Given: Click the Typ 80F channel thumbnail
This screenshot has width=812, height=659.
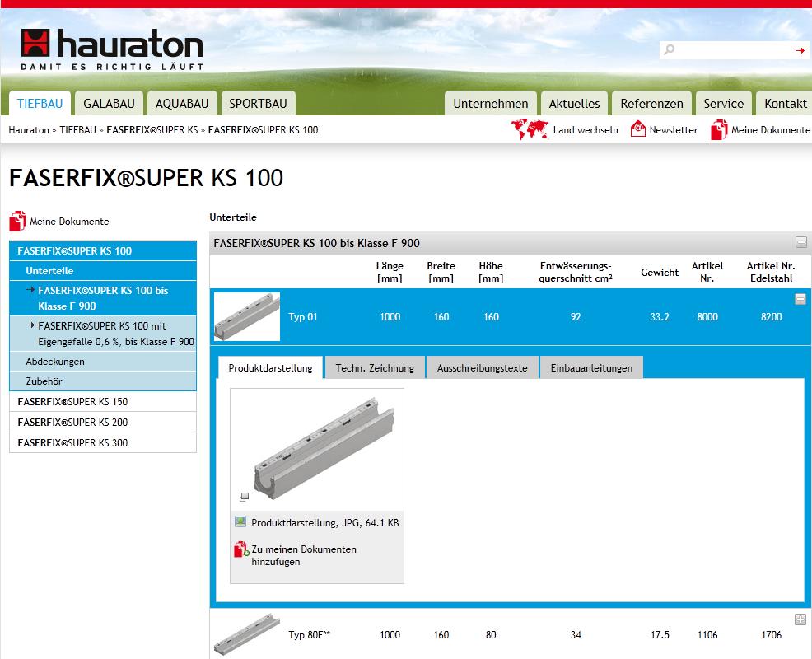Looking at the screenshot, I should coord(247,634).
